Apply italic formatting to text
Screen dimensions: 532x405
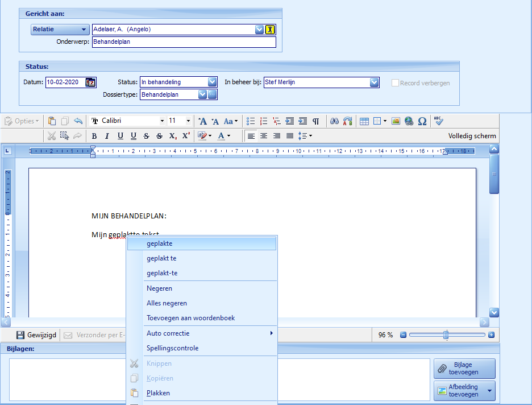pos(107,136)
